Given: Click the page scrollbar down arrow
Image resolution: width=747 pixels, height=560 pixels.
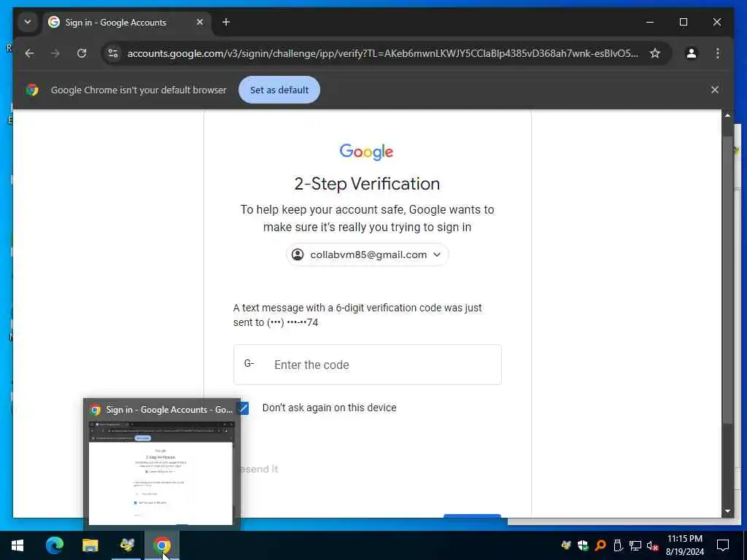Looking at the screenshot, I should coord(727,511).
